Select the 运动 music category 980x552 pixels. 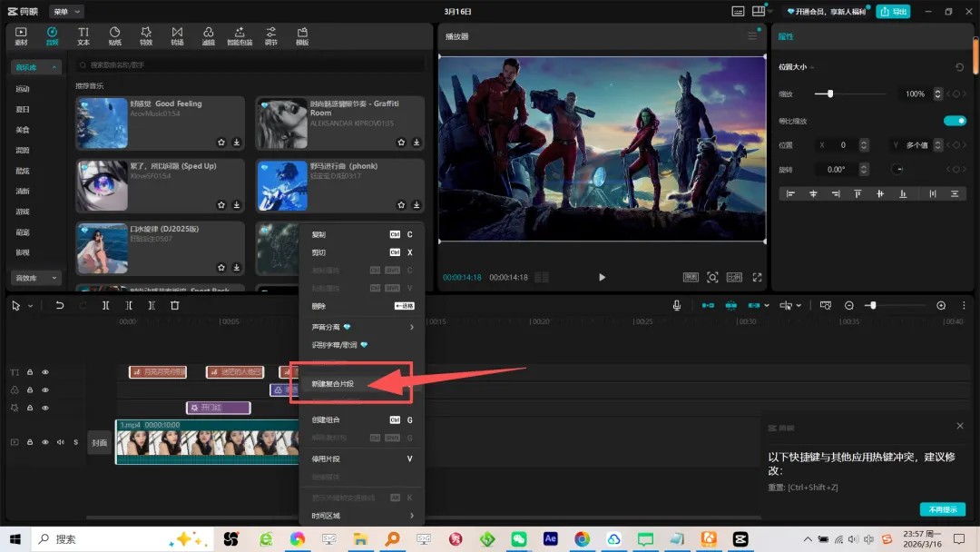point(23,89)
